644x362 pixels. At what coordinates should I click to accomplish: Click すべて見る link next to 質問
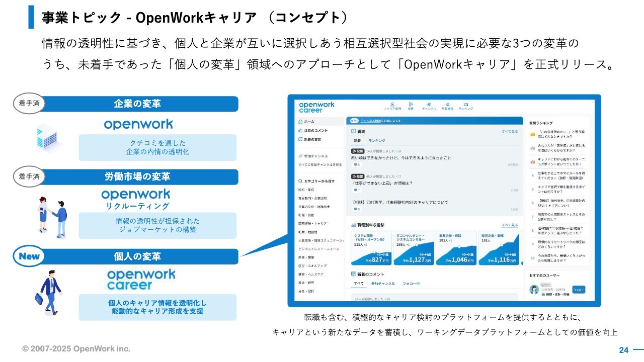[x=510, y=131]
